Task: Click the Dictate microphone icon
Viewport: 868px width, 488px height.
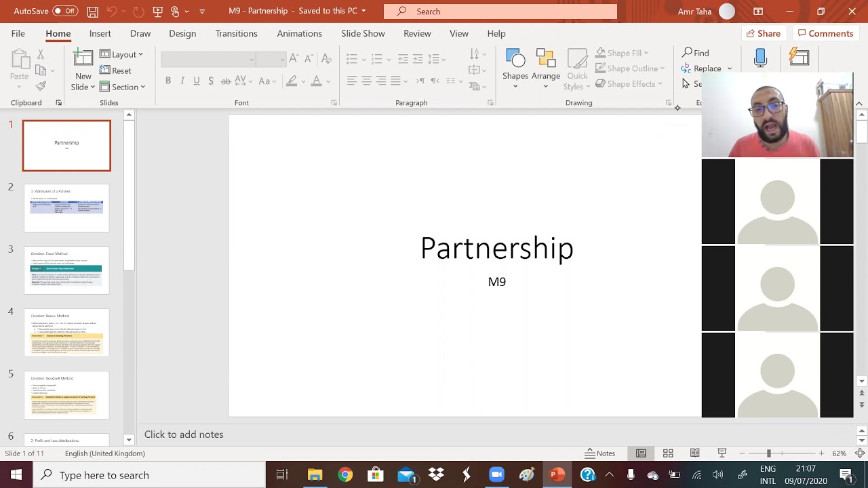Action: (x=760, y=58)
